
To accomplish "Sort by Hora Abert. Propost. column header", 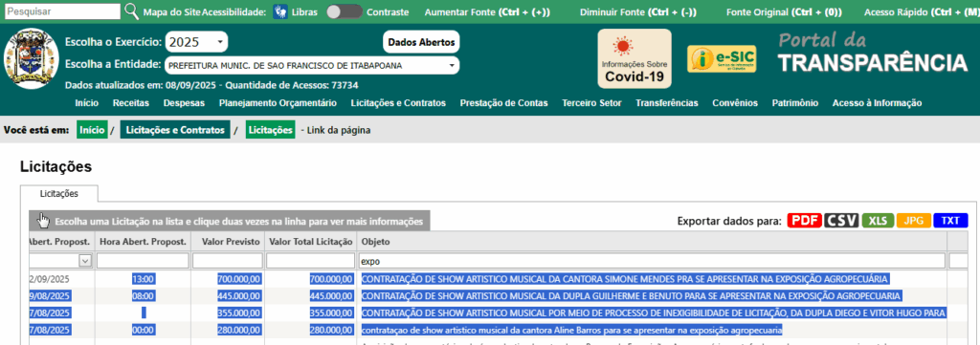I will tap(143, 242).
